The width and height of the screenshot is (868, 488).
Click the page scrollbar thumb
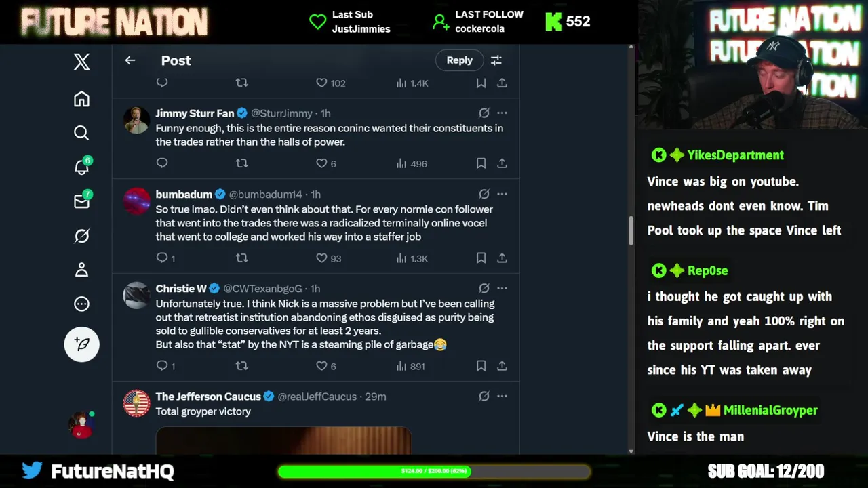click(x=631, y=230)
